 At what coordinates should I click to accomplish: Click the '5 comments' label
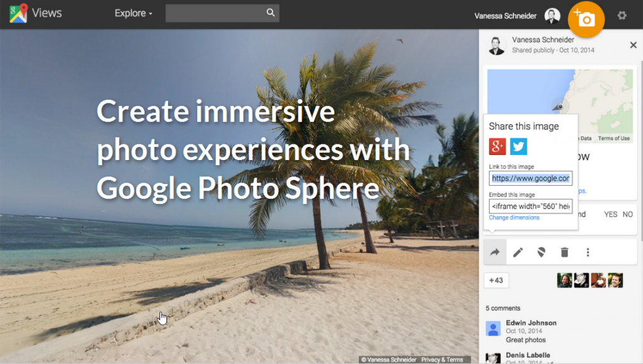pyautogui.click(x=503, y=308)
